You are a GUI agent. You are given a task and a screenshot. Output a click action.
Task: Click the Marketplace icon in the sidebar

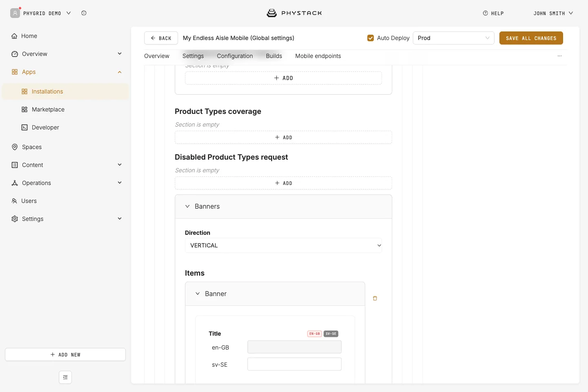pyautogui.click(x=24, y=109)
